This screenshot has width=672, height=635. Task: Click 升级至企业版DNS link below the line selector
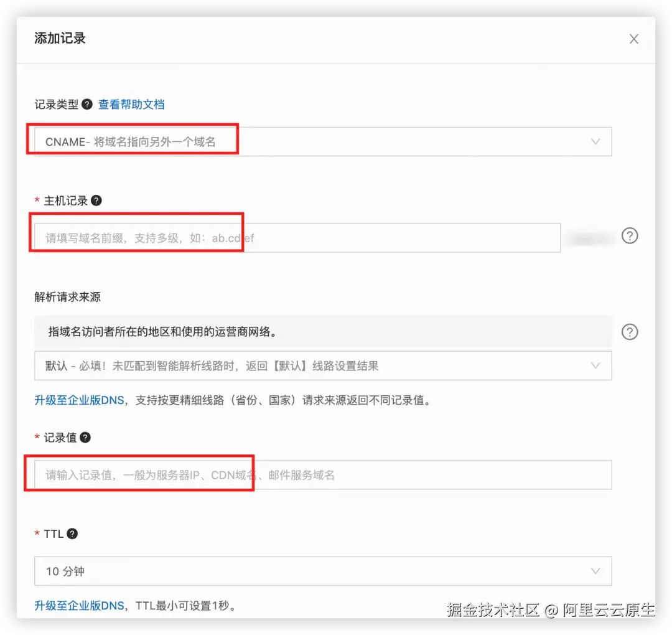point(78,400)
